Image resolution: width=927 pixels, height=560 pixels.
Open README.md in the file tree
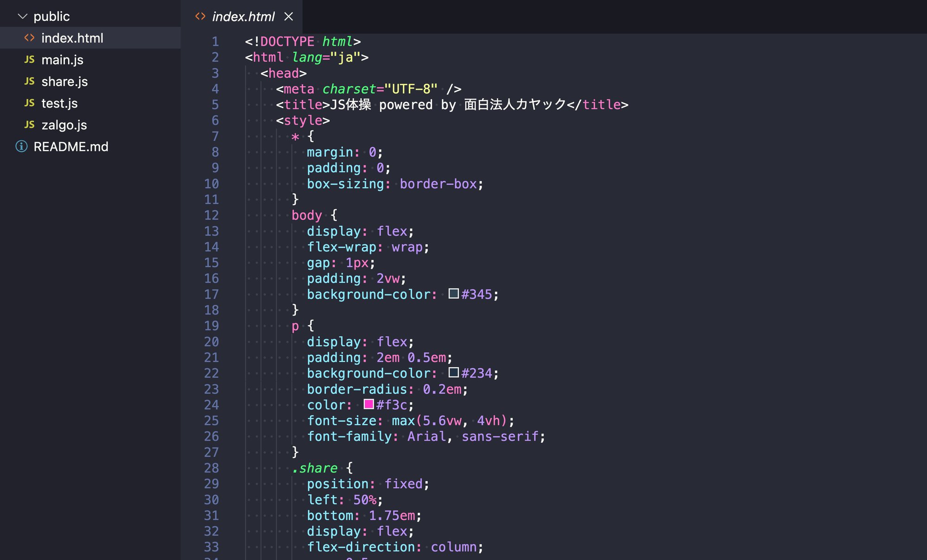[90, 147]
